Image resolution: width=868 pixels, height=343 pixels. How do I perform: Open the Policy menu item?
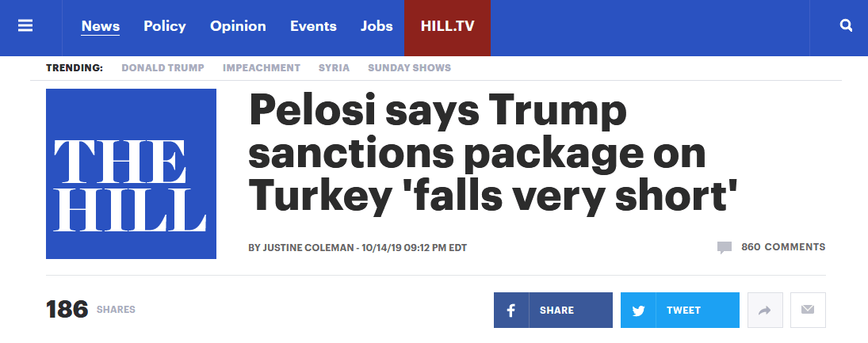pos(165,26)
